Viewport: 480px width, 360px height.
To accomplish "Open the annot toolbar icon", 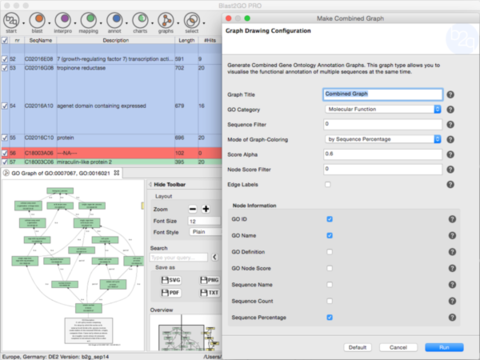I will [114, 21].
